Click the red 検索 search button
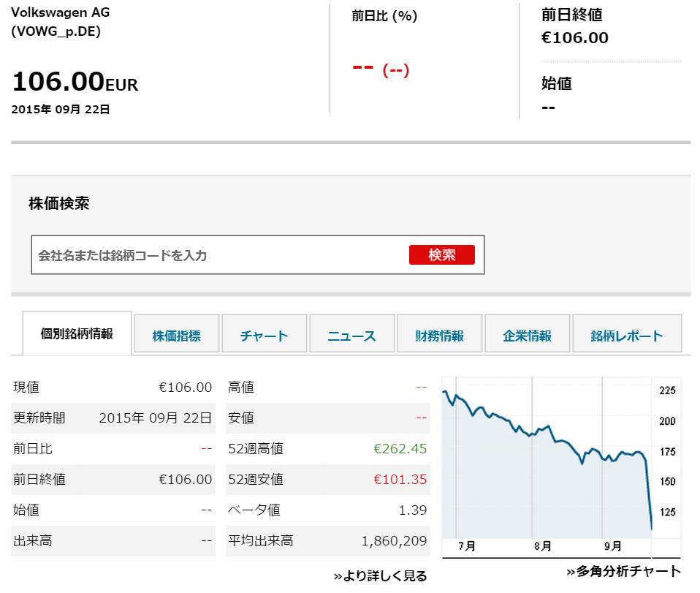 [442, 254]
